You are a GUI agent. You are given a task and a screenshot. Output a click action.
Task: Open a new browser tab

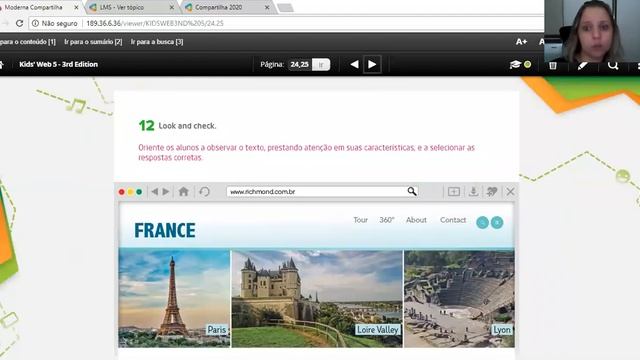coord(285,8)
